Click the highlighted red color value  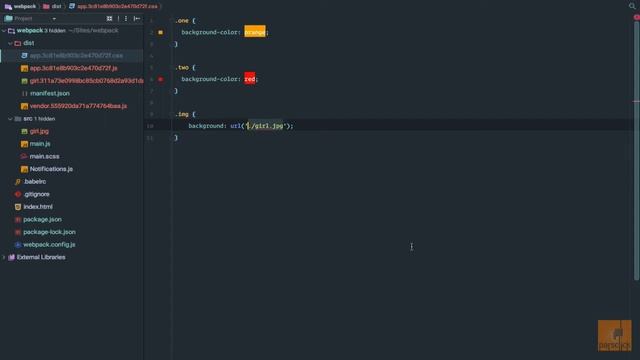tap(250, 79)
